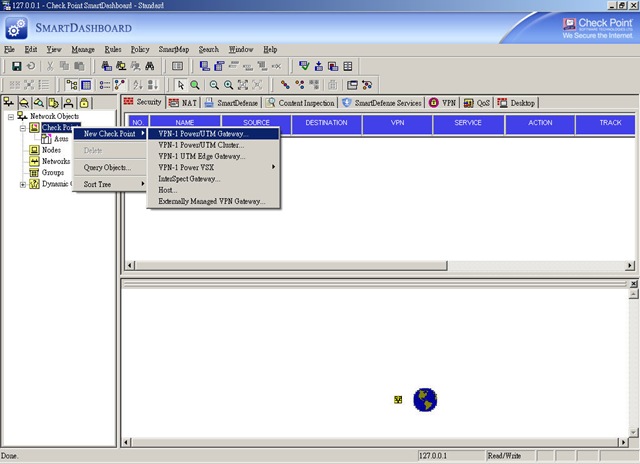640x464 pixels.
Task: Select the green magnifier zoom tool
Action: (195, 85)
